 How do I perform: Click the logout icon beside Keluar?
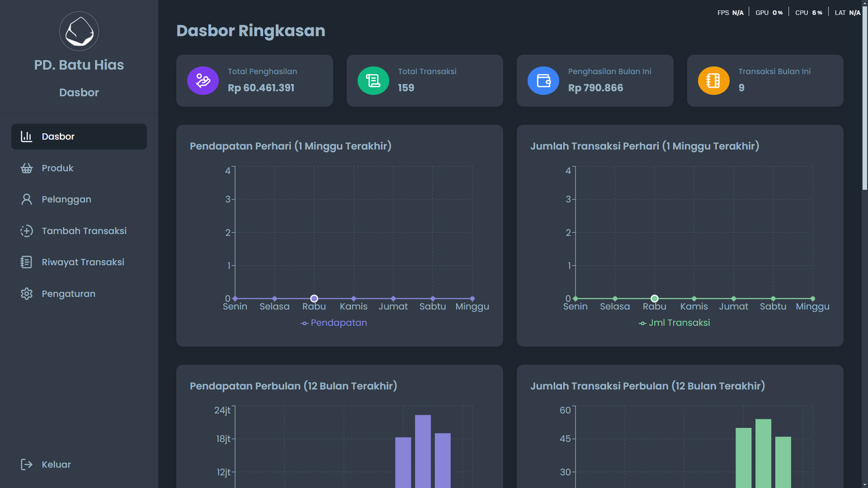pos(27,465)
